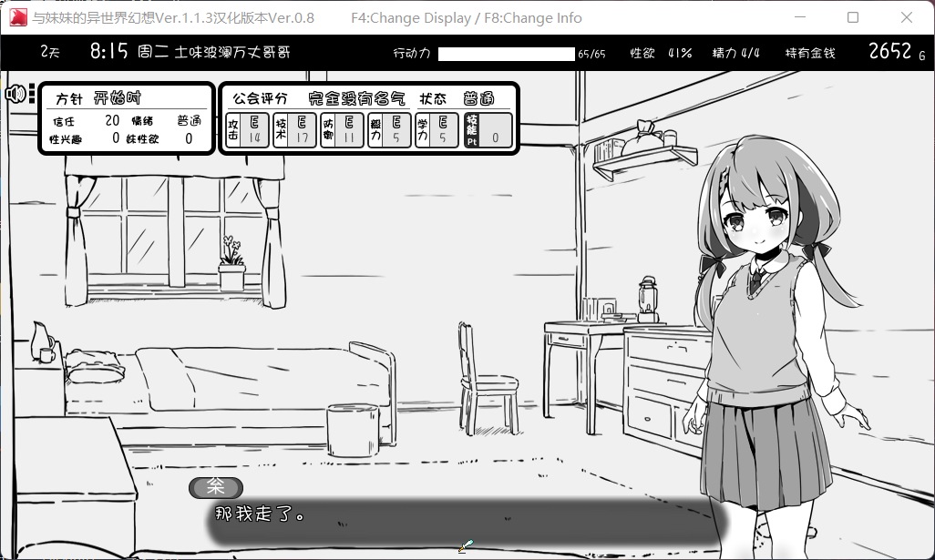The image size is (935, 560).
Task: Click the 周二 weekday text
Action: [153, 52]
